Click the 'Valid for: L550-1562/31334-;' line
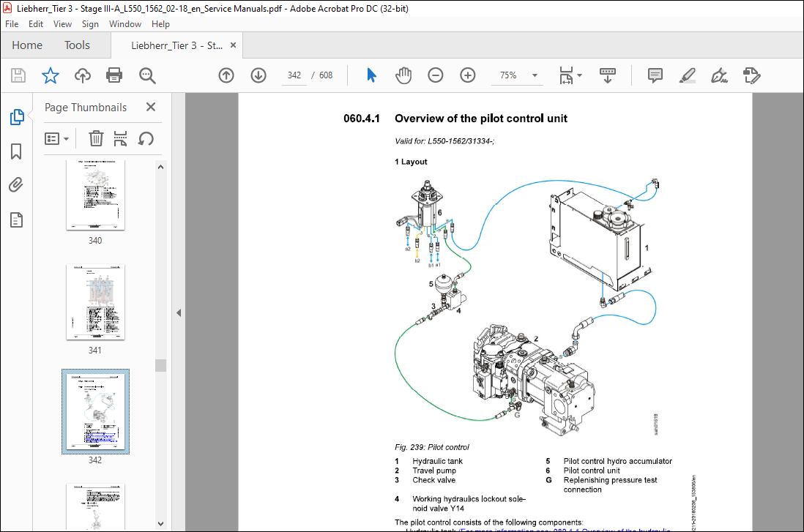This screenshot has width=804, height=532. point(444,141)
